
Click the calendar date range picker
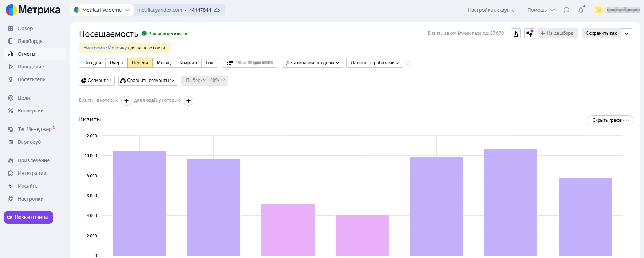[x=250, y=63]
